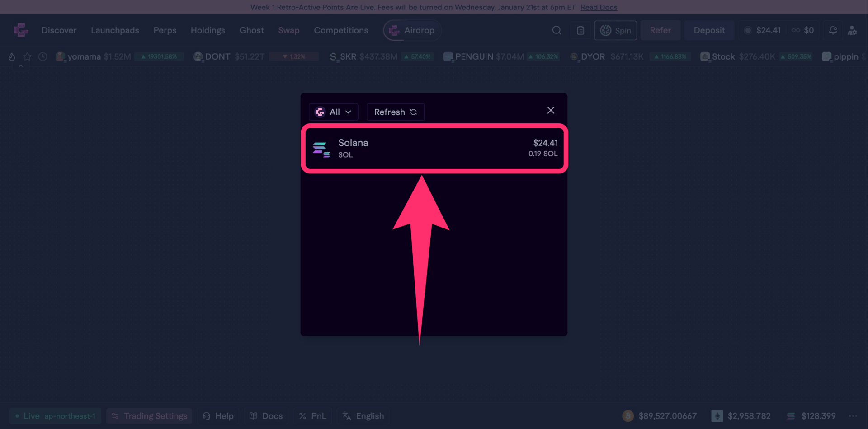Go to the Discover tab
The width and height of the screenshot is (868, 429).
[59, 30]
